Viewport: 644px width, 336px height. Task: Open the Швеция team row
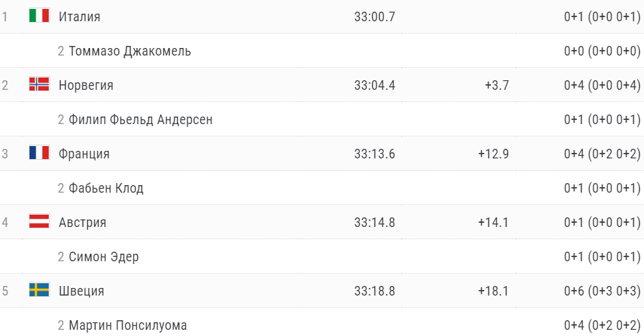tap(82, 291)
